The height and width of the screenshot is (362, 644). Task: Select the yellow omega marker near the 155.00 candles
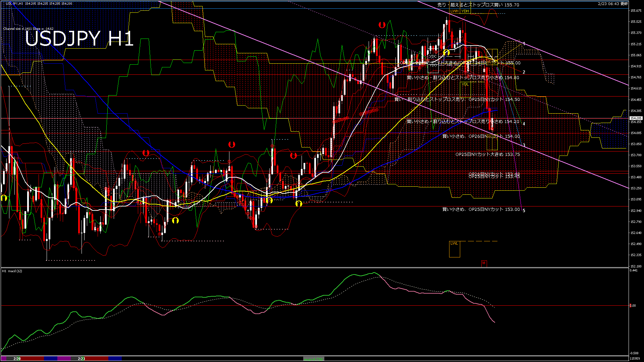tap(446, 52)
